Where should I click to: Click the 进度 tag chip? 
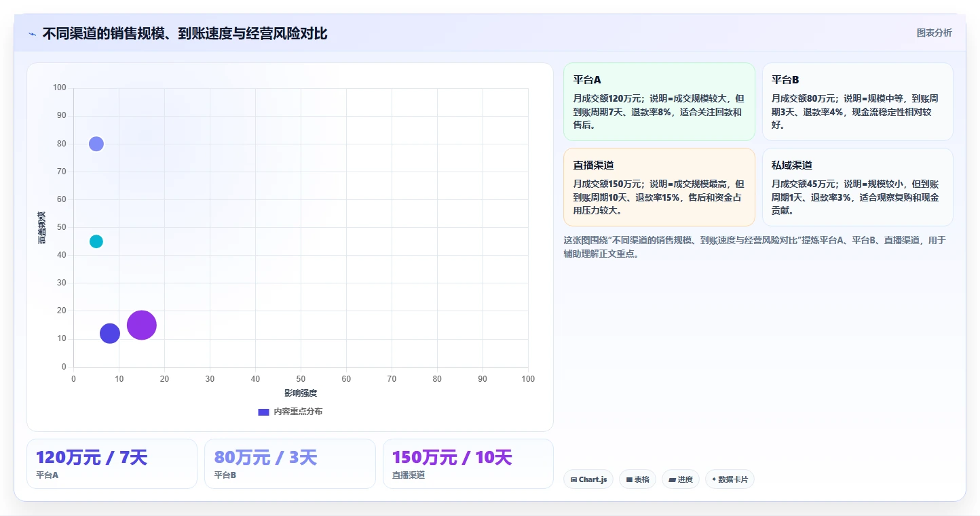681,479
